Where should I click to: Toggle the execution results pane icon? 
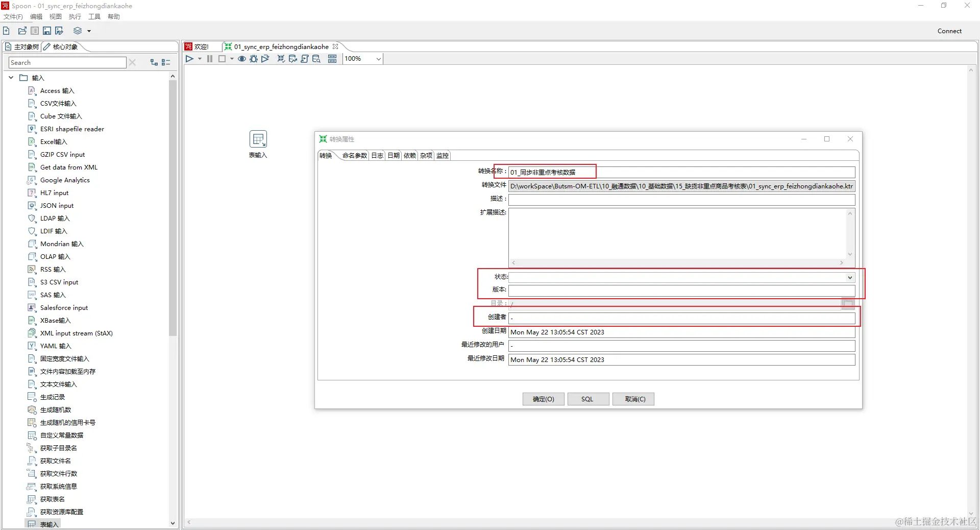(332, 59)
